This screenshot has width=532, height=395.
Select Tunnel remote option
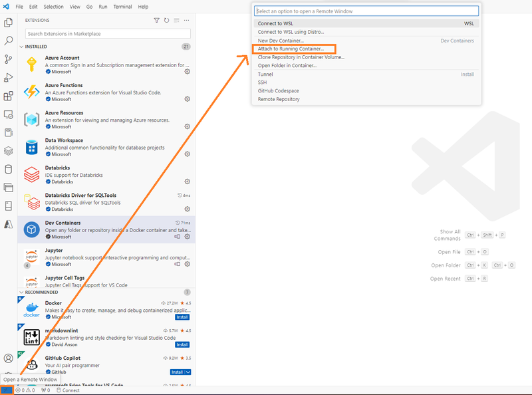pyautogui.click(x=366, y=74)
